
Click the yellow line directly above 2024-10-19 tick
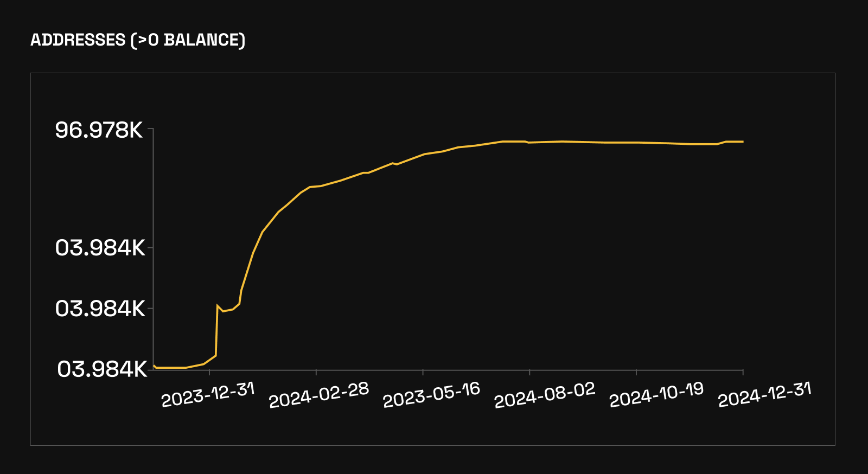[636, 143]
